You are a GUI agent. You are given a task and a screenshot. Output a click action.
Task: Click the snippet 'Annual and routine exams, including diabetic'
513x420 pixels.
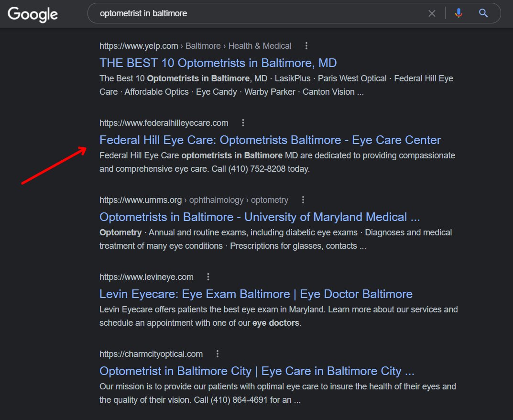(275, 239)
